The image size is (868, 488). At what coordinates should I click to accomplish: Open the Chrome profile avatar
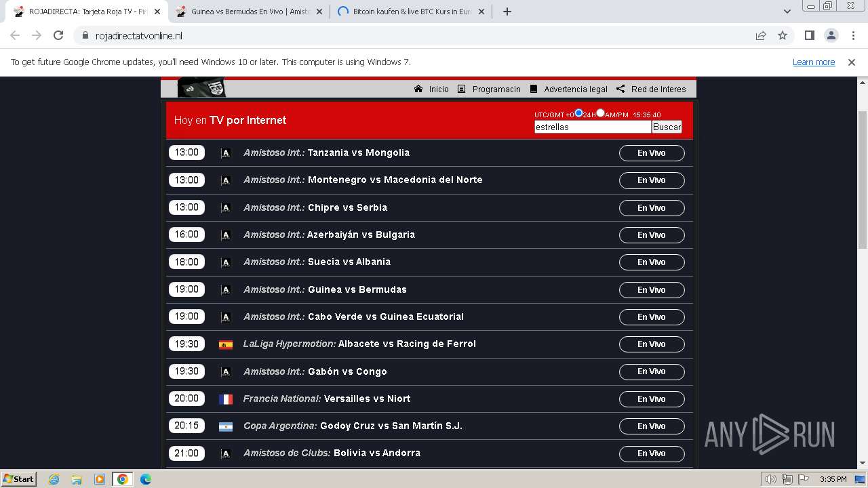(831, 35)
